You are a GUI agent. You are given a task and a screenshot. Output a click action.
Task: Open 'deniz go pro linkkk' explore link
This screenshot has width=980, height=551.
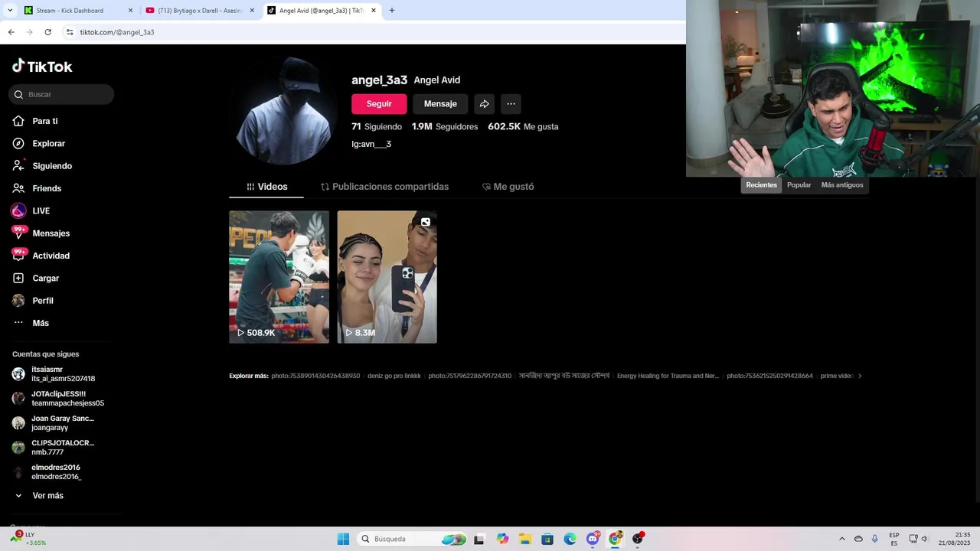click(x=394, y=376)
